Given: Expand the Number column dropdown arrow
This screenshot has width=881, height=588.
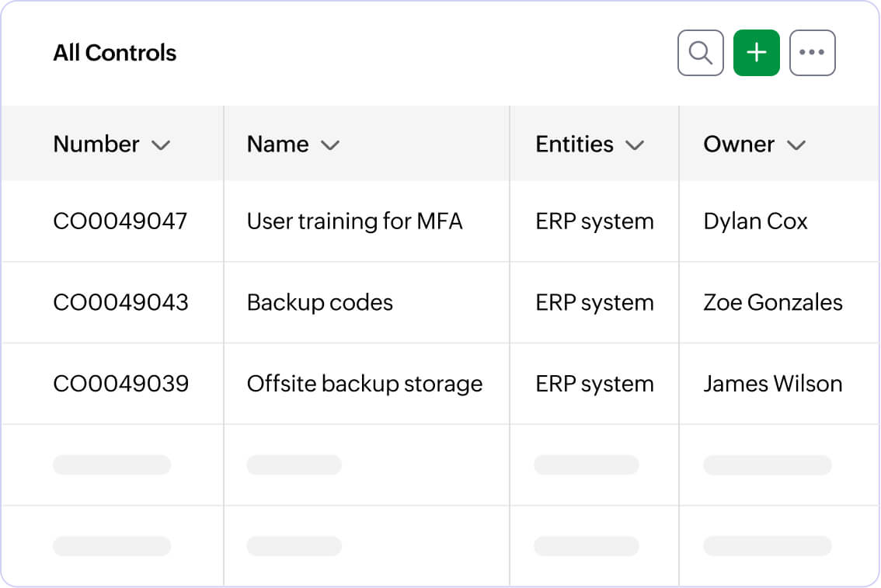Looking at the screenshot, I should [162, 144].
